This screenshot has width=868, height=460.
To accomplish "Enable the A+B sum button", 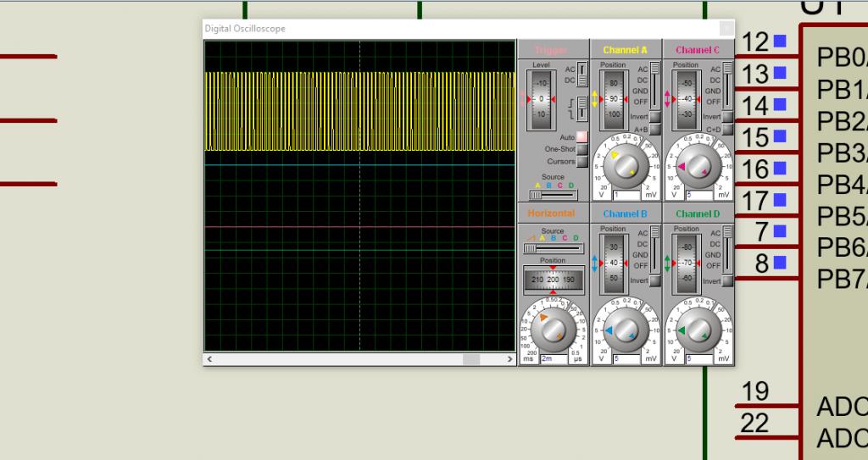I will [x=655, y=130].
